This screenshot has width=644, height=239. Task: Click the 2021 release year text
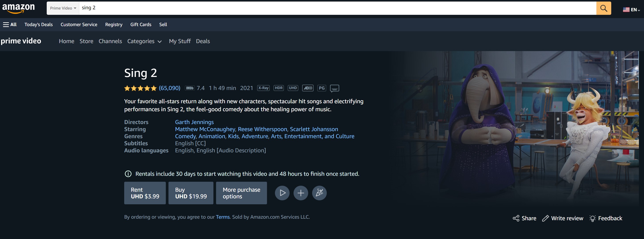(x=246, y=88)
